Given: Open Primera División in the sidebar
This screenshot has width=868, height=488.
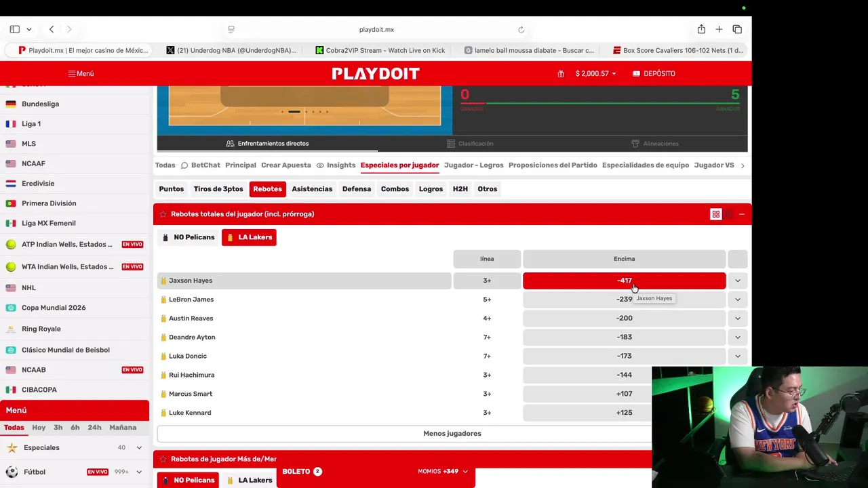Looking at the screenshot, I should pyautogui.click(x=49, y=203).
